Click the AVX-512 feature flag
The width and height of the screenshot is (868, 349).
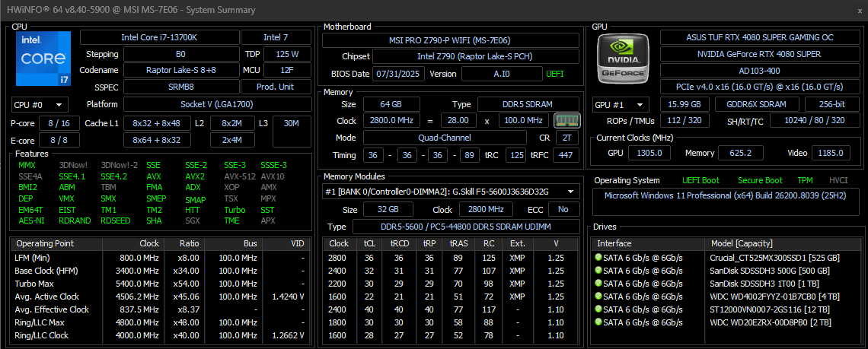[239, 176]
